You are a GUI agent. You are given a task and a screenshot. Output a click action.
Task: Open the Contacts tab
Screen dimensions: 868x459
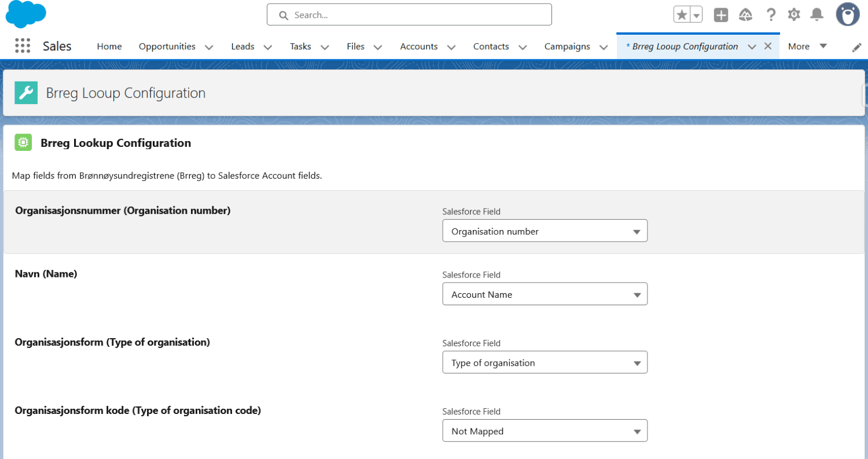[491, 46]
